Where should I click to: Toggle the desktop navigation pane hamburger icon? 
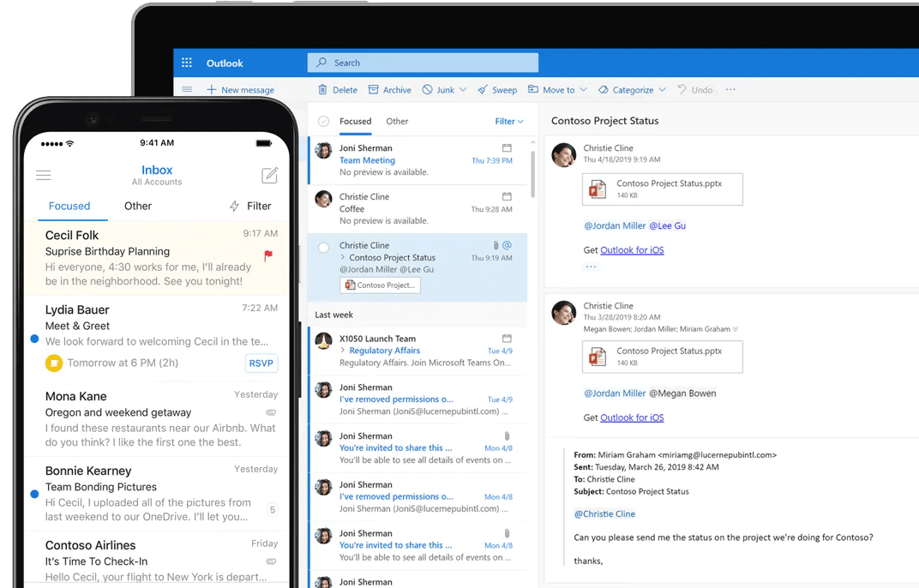[187, 90]
